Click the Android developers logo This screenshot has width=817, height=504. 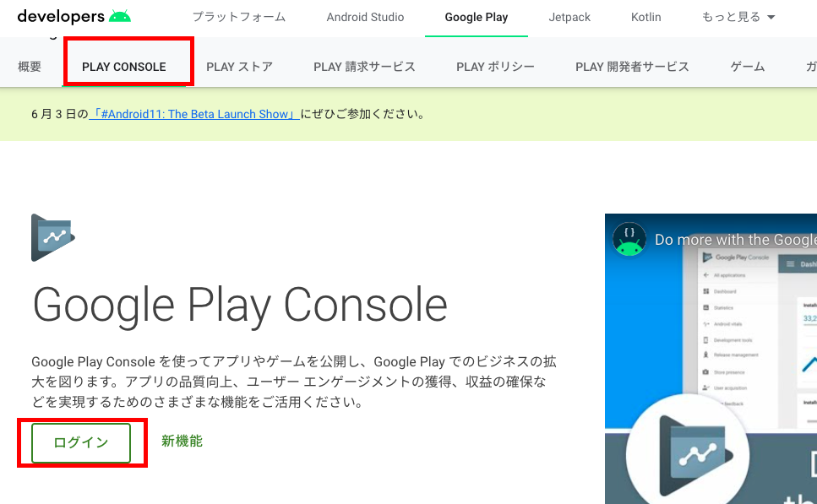[74, 17]
